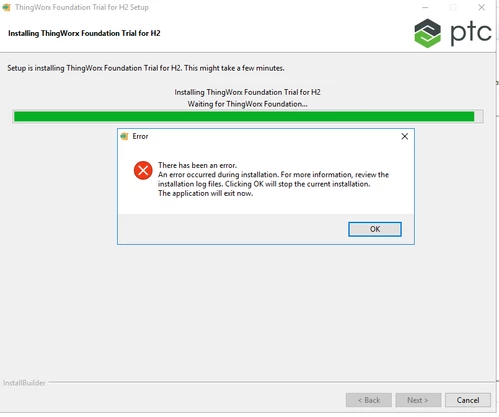The image size is (499, 417).
Task: Click the disabled maximize window button
Action: [x=453, y=7]
